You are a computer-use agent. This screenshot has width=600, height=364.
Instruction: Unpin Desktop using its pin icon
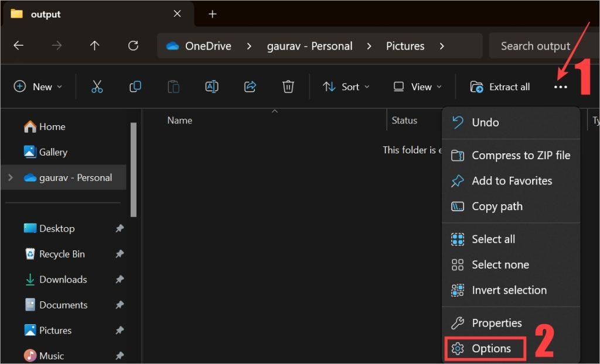[x=120, y=229]
